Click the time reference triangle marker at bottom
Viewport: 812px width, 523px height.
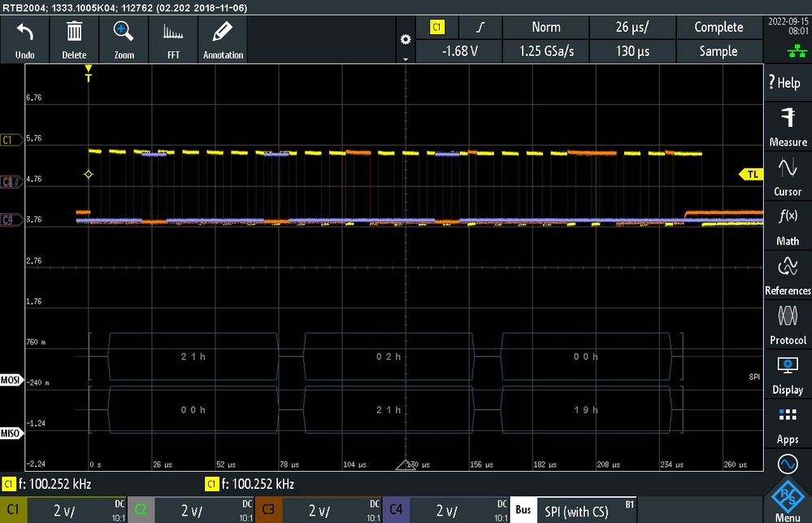pyautogui.click(x=406, y=464)
